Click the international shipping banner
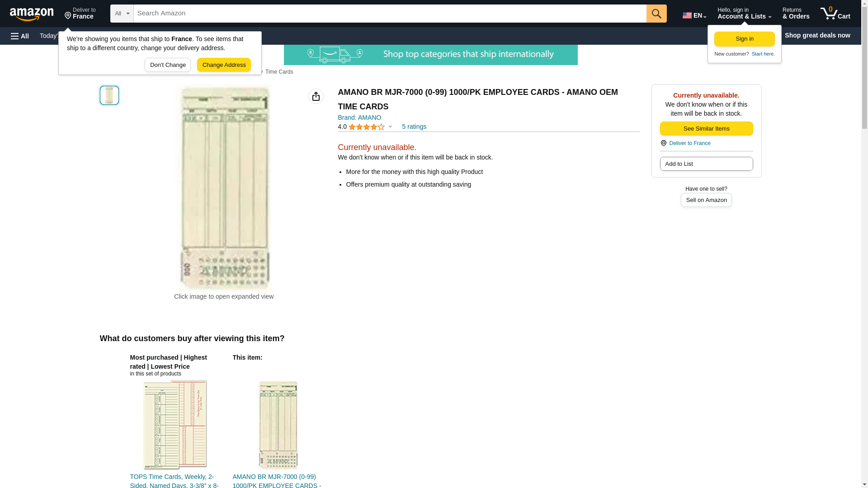 pos(430,55)
